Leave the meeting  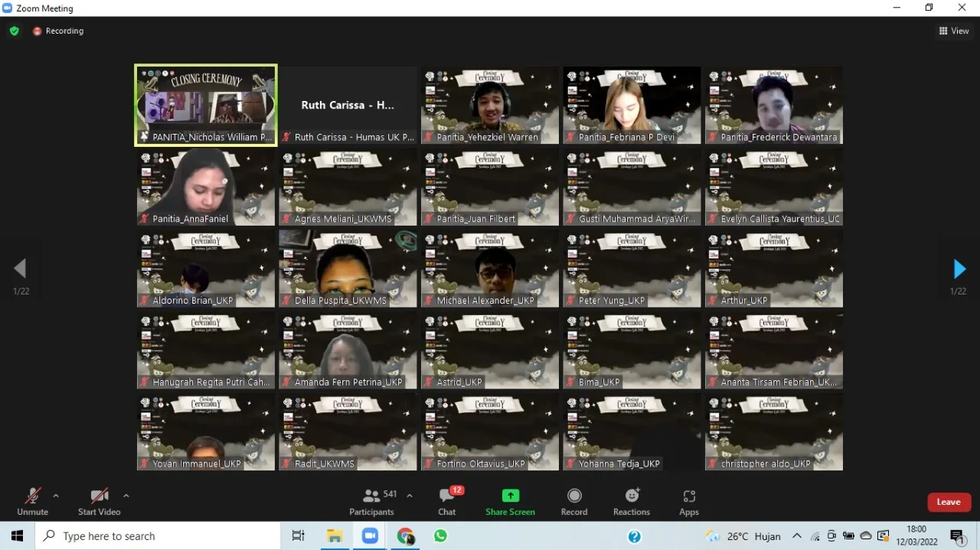point(949,502)
